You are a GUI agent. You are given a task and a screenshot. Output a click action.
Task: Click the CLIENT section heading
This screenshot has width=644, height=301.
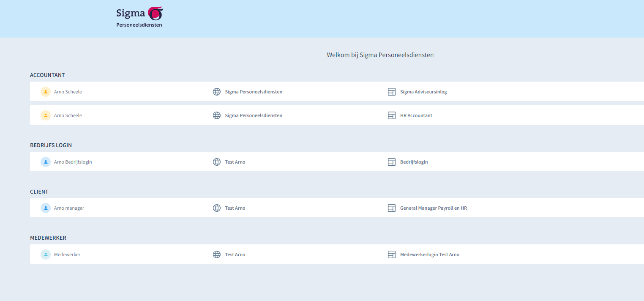39,192
